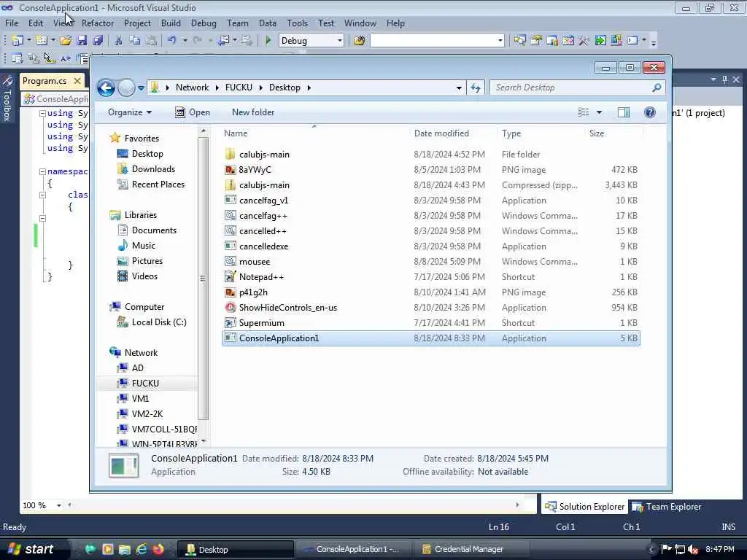Open the 100 % zoom dropdown
This screenshot has height=560, width=747.
(x=59, y=505)
